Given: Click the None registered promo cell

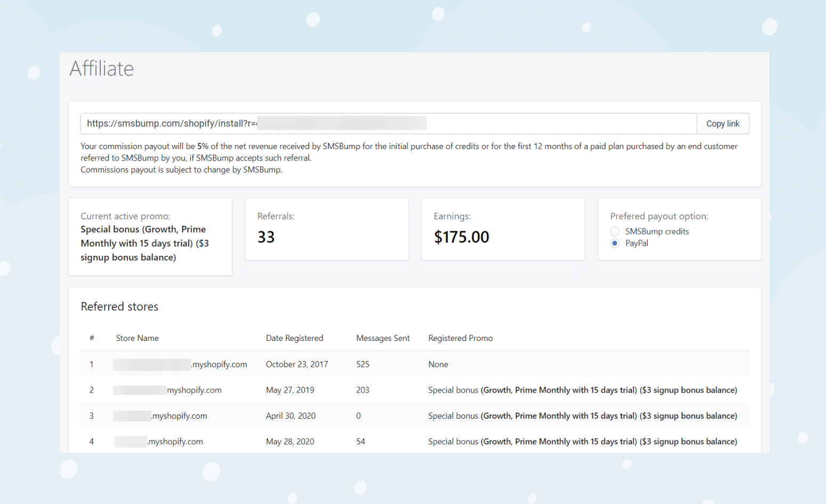Looking at the screenshot, I should [x=438, y=364].
